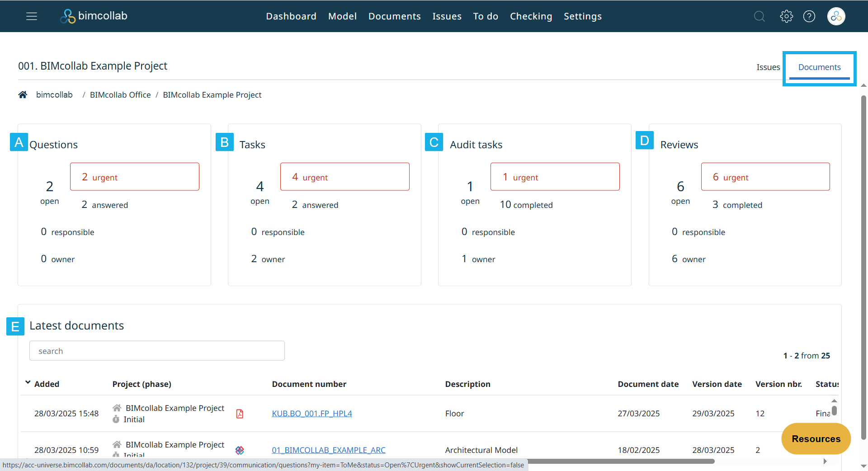Toggle the sort arrow on Added column
This screenshot has height=471, width=868.
click(x=28, y=382)
